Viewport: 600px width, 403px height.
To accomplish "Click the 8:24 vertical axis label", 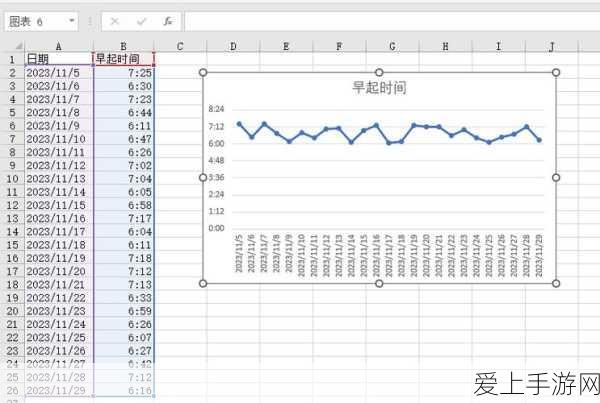I will pyautogui.click(x=216, y=109).
